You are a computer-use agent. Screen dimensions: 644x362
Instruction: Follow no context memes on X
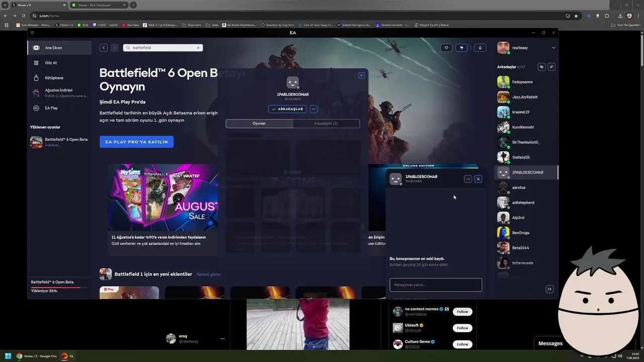point(462,312)
